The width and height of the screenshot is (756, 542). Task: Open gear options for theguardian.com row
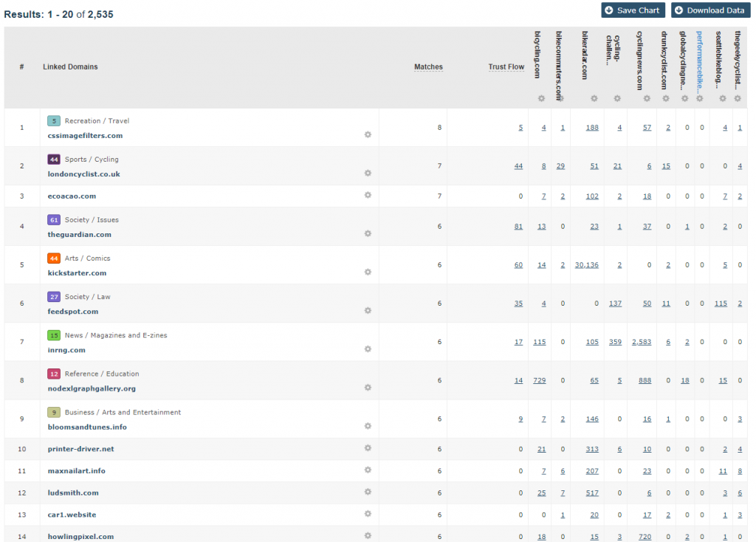point(368,233)
